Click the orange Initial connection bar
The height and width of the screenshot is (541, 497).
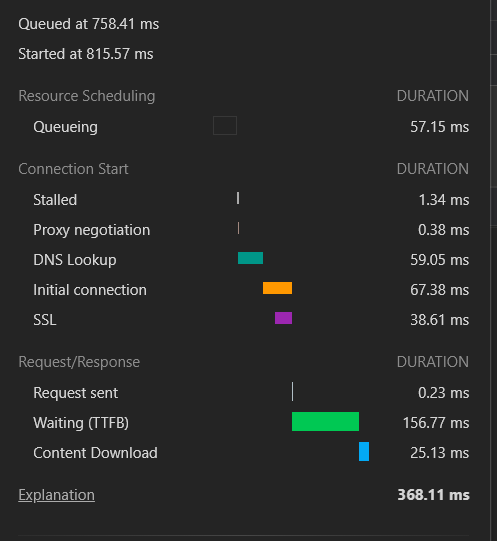click(277, 288)
